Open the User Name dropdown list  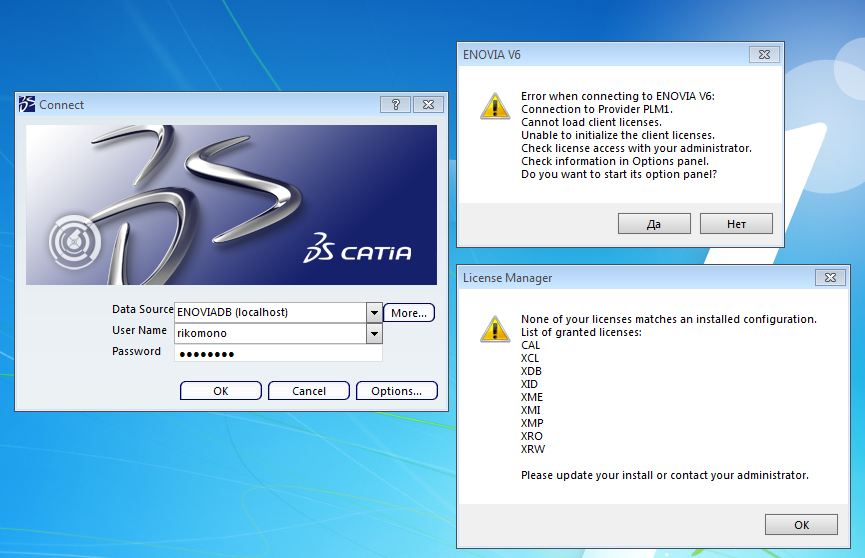coord(374,333)
